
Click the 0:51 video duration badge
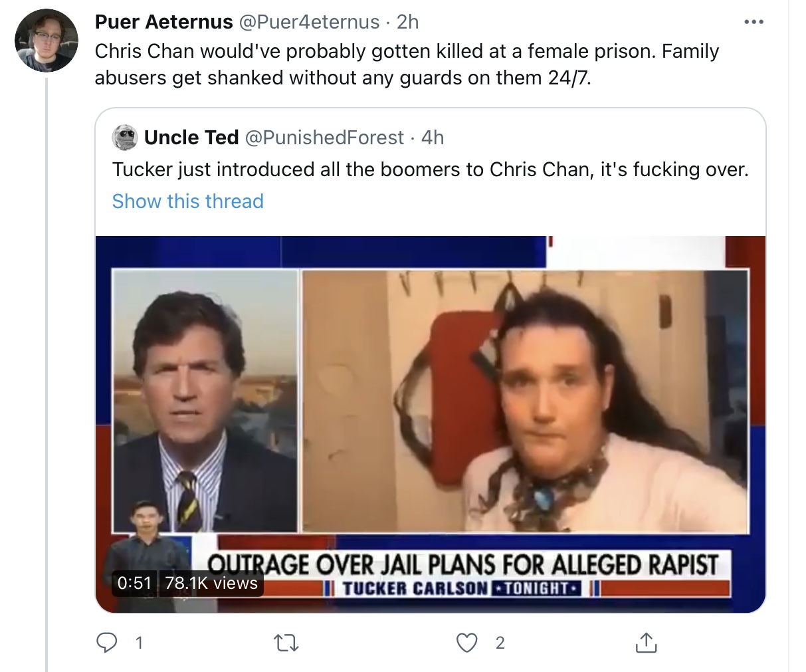coord(135,583)
